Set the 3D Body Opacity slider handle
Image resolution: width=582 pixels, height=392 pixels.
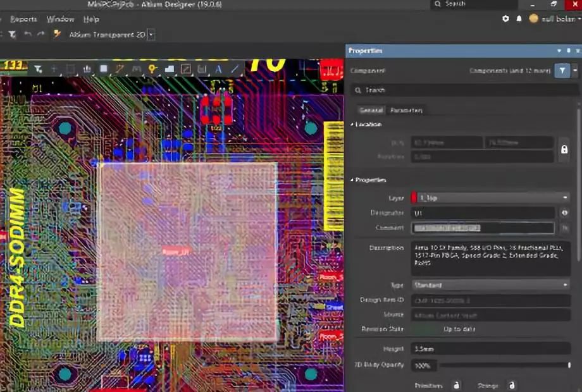click(569, 365)
